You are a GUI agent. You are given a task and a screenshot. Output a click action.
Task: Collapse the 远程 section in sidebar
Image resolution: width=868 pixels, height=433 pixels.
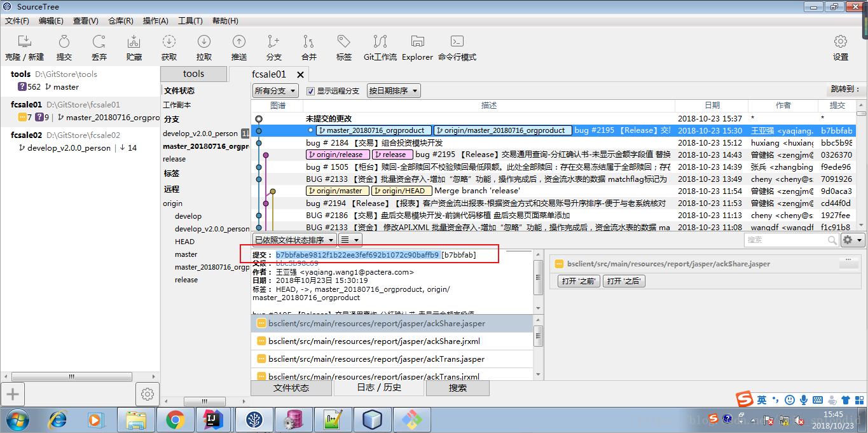172,189
